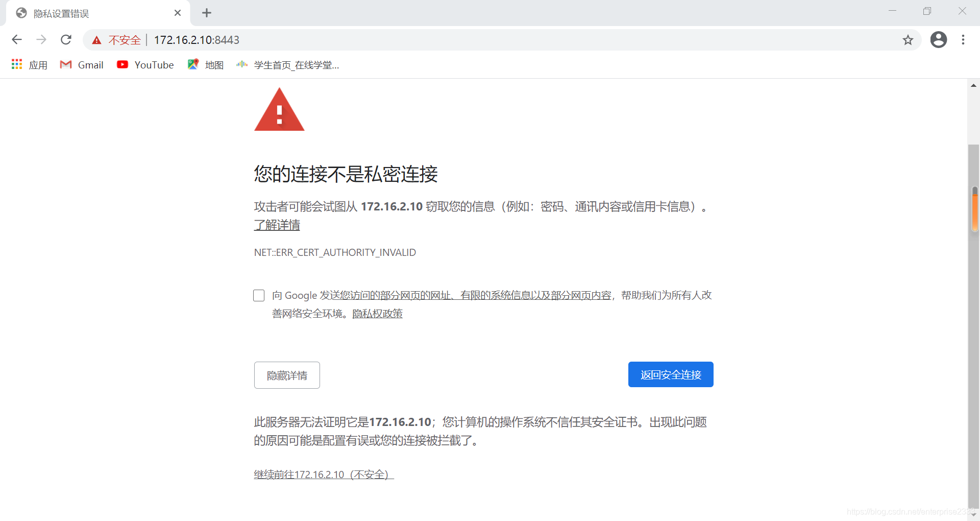Open Gmail from the bookmarks bar

tap(81, 65)
